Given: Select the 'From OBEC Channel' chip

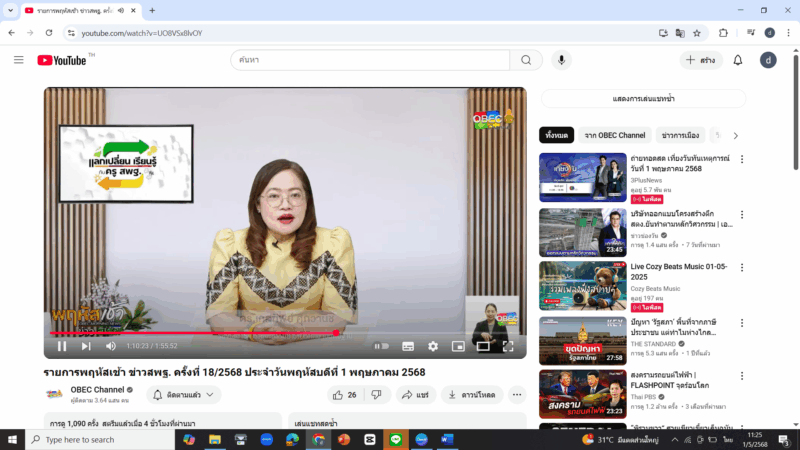Looking at the screenshot, I should [615, 135].
